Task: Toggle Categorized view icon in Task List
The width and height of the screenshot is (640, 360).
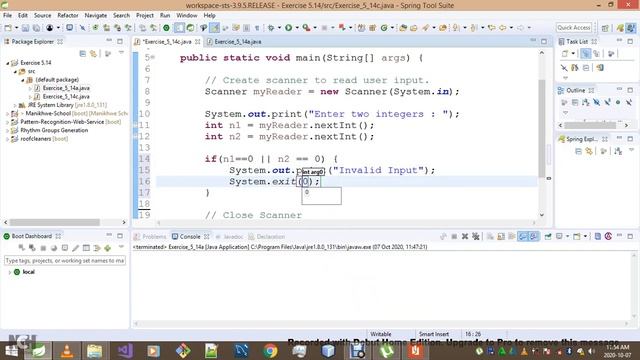Action: 586,53
